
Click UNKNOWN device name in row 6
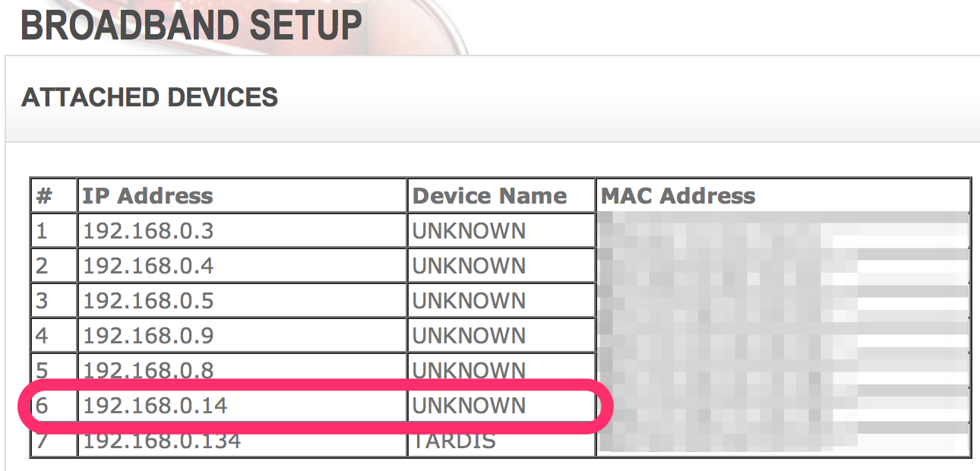(469, 406)
